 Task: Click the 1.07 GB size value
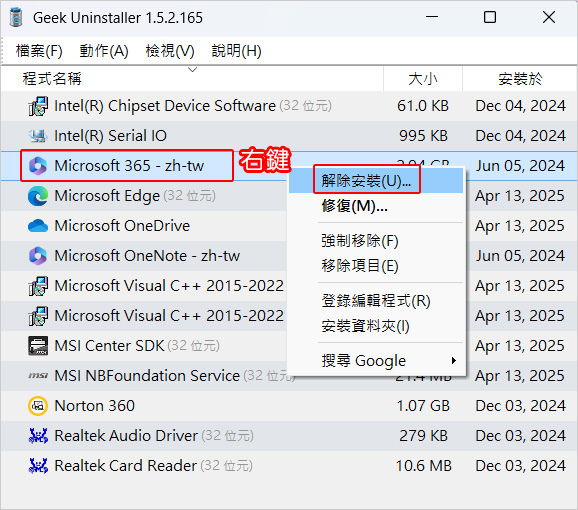tap(423, 406)
